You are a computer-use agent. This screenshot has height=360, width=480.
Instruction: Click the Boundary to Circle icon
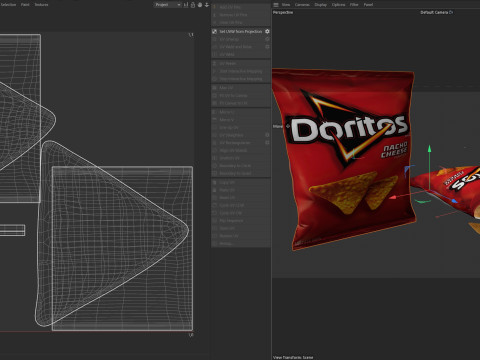point(215,166)
